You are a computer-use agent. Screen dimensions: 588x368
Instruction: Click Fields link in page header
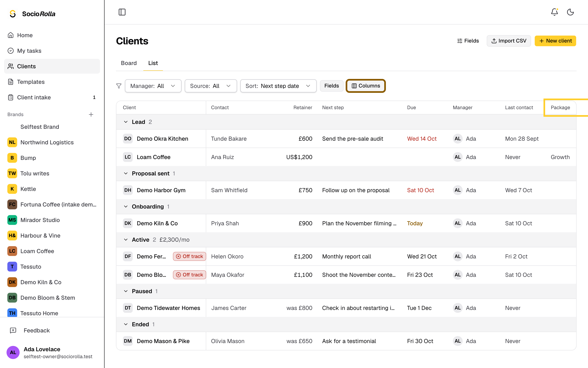point(468,41)
